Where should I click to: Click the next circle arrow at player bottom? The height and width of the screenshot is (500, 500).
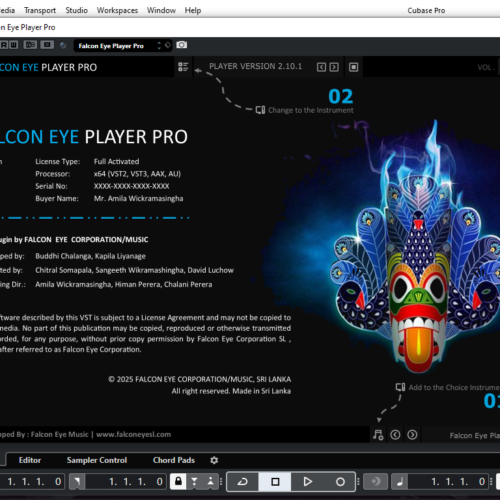tap(412, 435)
